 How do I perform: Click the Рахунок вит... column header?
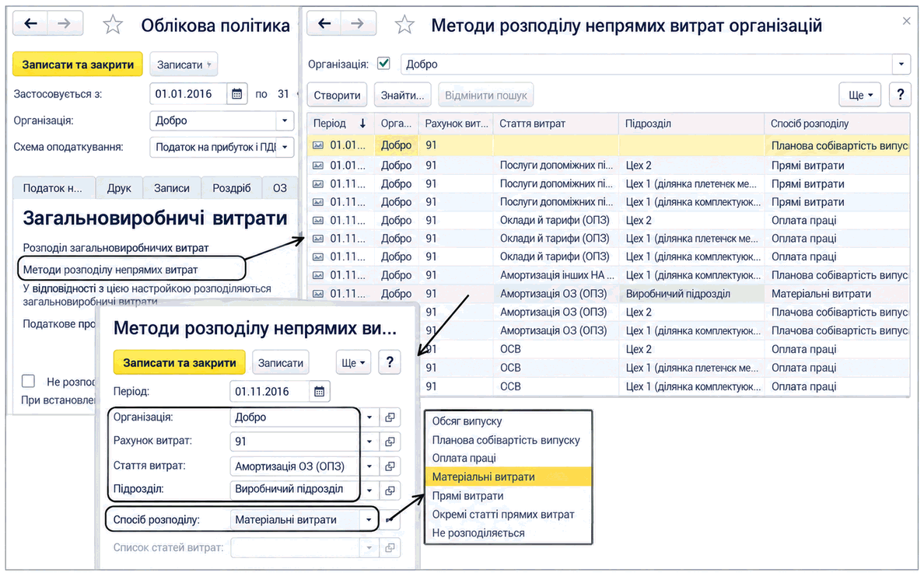pyautogui.click(x=456, y=124)
